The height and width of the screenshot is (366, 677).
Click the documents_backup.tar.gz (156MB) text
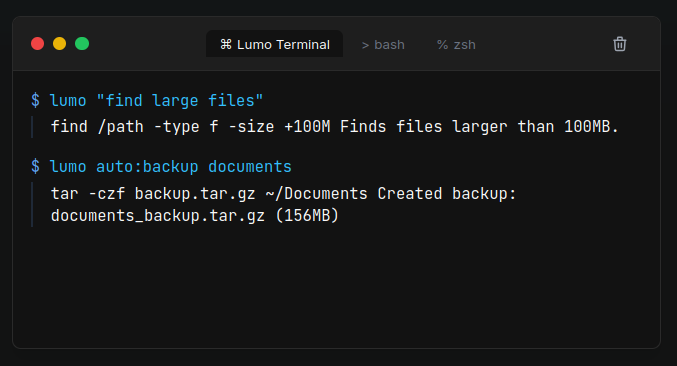(x=195, y=215)
